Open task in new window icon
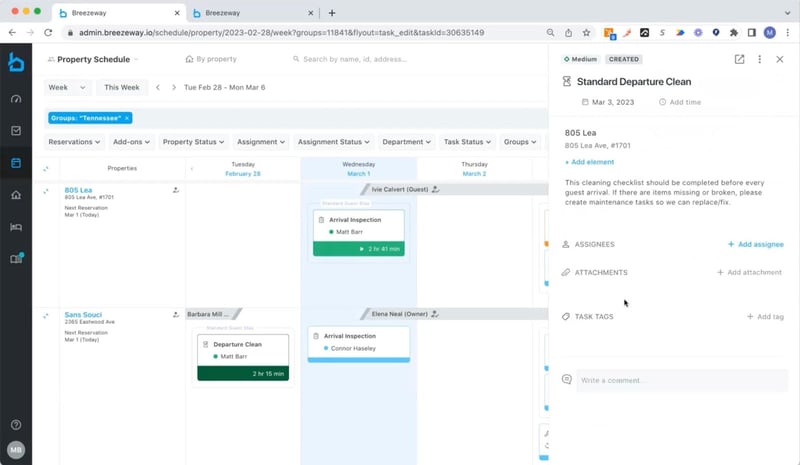This screenshot has width=800, height=465. (x=739, y=60)
